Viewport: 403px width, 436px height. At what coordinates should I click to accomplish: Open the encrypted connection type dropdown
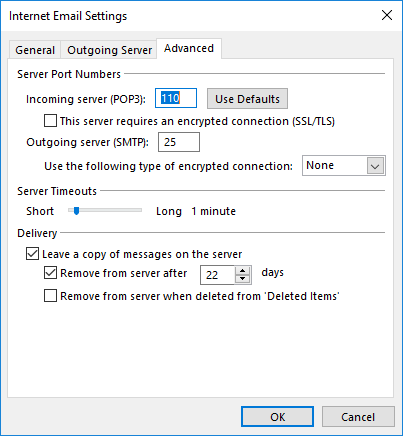pyautogui.click(x=344, y=165)
